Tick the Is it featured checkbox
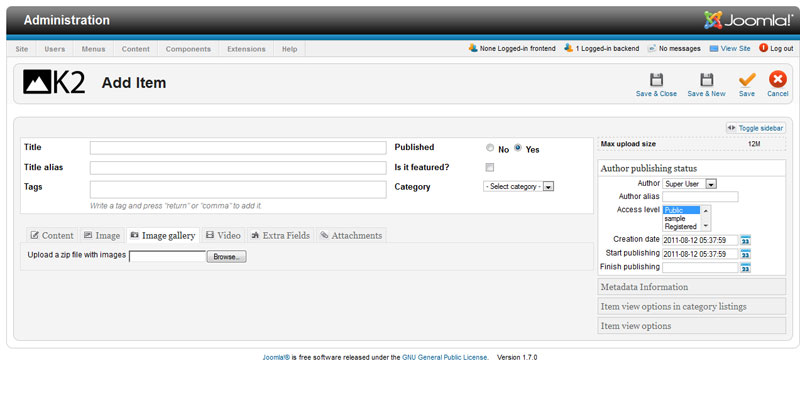The image size is (800, 398). (490, 167)
